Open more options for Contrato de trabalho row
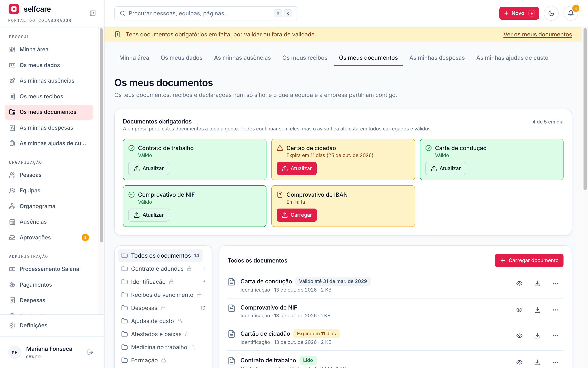The height and width of the screenshot is (368, 588). tap(555, 362)
